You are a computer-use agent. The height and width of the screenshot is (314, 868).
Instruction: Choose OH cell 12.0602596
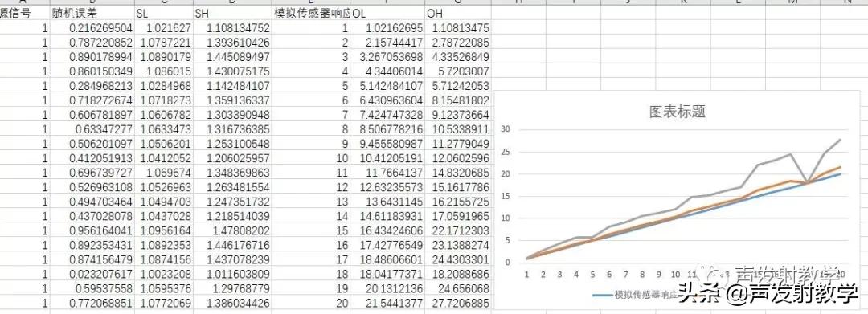pos(458,158)
